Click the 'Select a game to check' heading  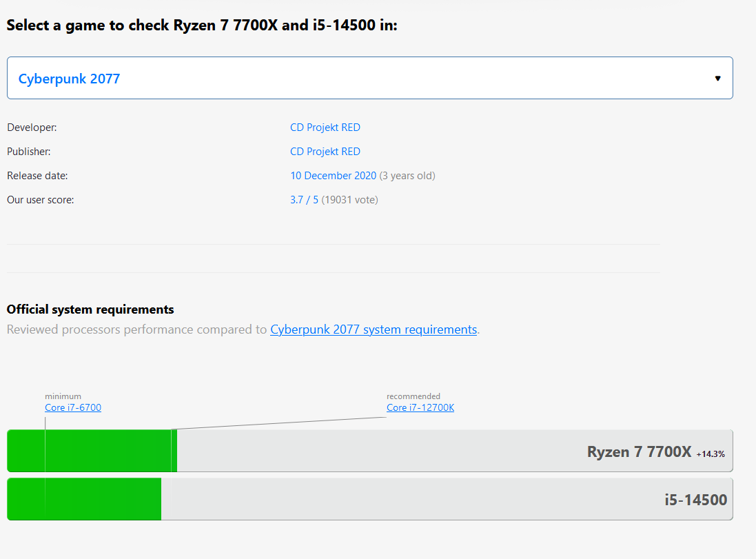click(x=202, y=26)
